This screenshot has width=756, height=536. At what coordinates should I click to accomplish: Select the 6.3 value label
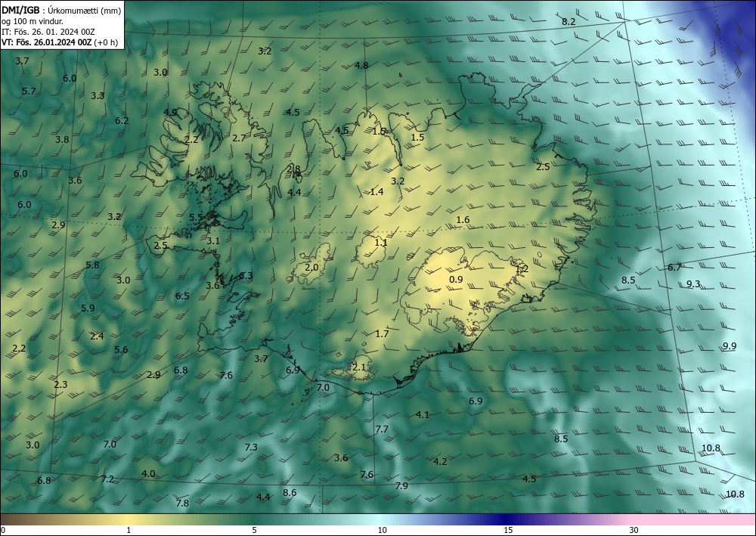click(246, 276)
